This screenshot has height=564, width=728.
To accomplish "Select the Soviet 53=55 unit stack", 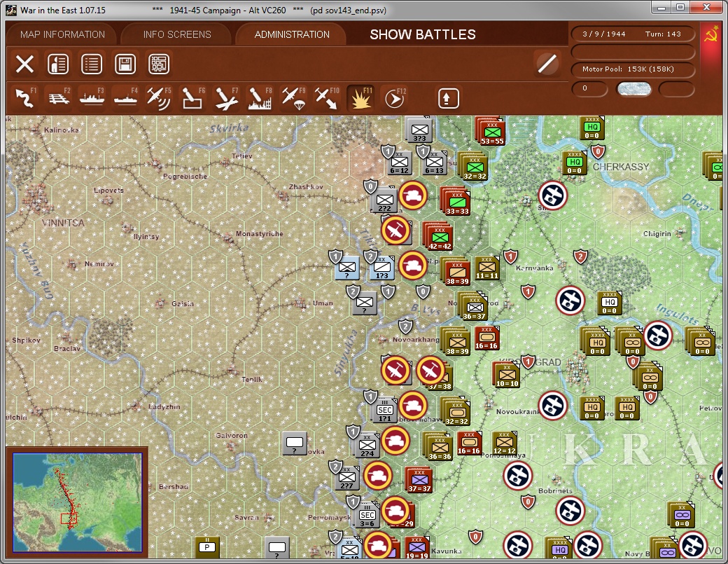I will click(x=491, y=132).
